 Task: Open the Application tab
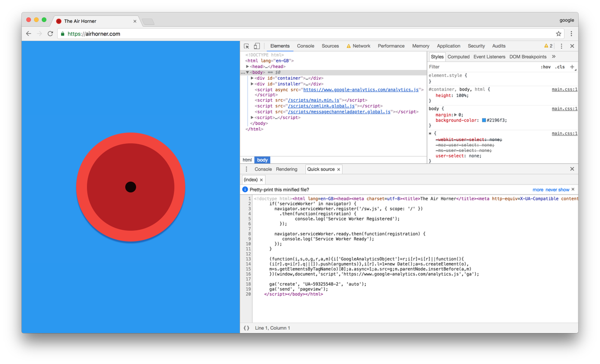pyautogui.click(x=448, y=46)
